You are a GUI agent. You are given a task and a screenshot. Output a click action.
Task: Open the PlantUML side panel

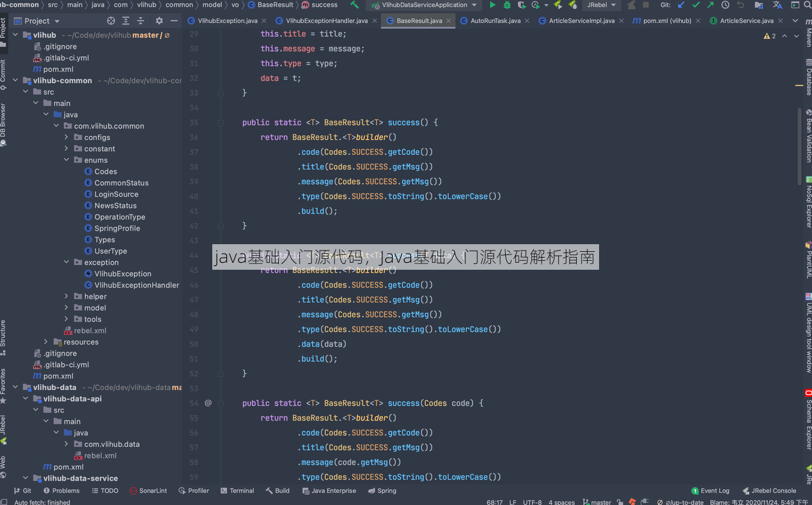pyautogui.click(x=808, y=260)
